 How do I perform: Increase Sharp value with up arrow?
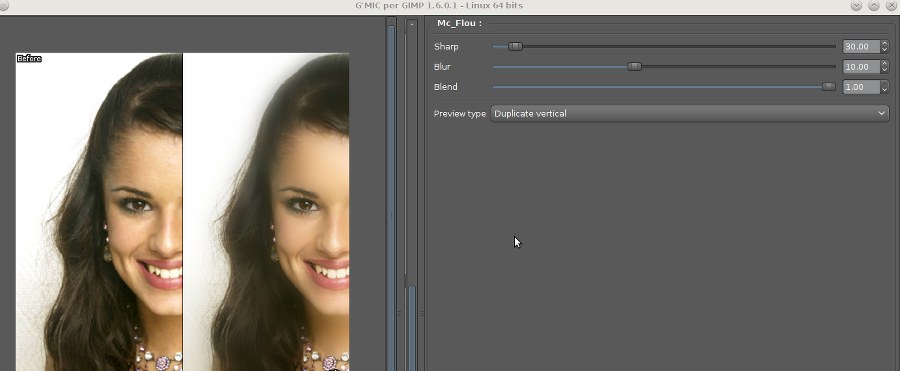pos(885,44)
